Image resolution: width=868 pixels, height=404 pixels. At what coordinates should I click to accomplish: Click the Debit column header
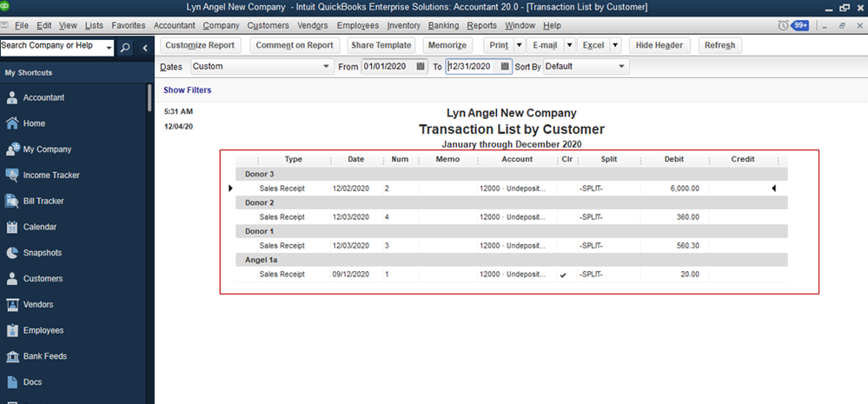coord(673,159)
